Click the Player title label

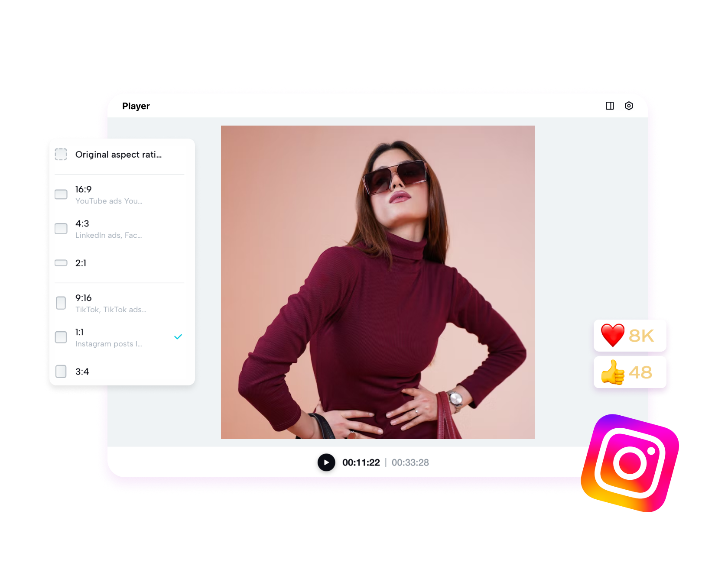point(136,106)
